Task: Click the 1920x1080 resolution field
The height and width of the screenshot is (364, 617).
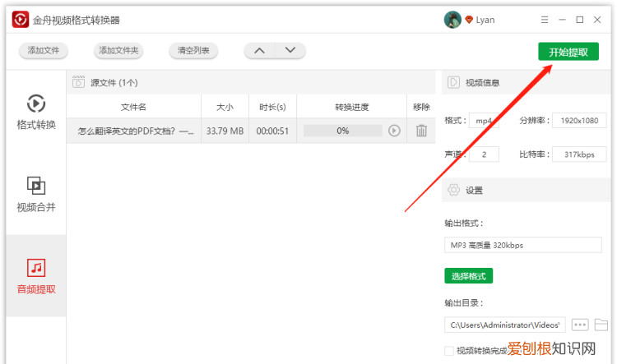Action: [579, 121]
